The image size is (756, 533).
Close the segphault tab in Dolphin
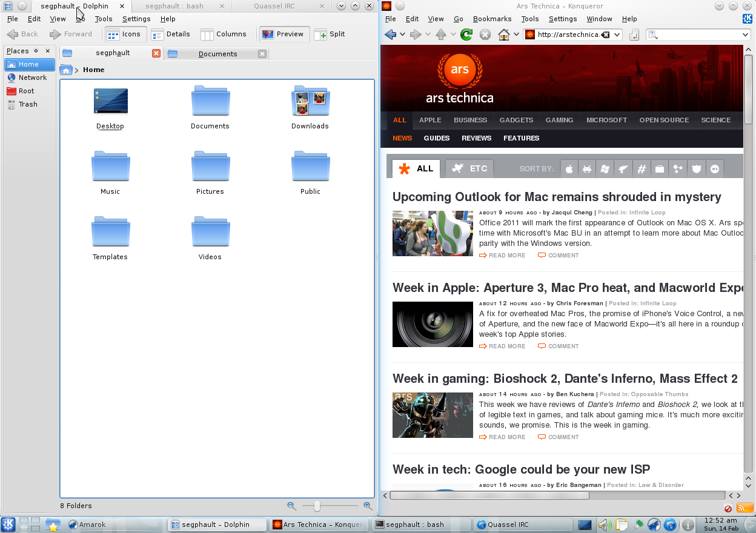click(x=156, y=53)
